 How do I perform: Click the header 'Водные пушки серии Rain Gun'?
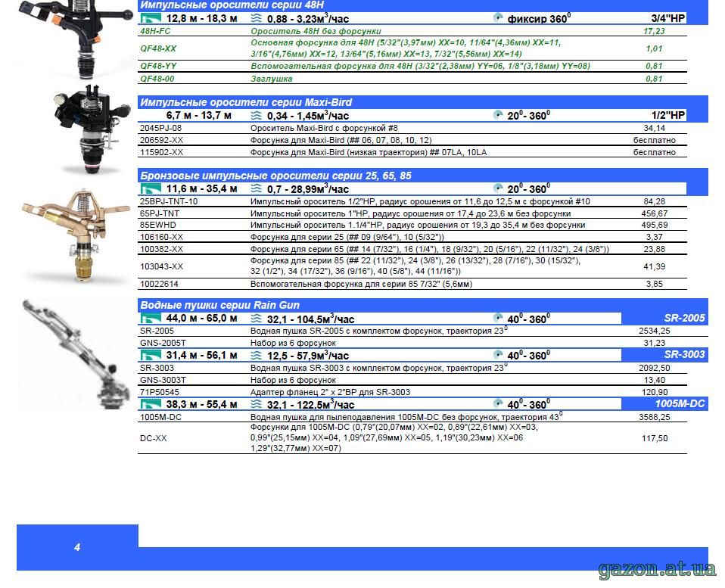pyautogui.click(x=219, y=305)
